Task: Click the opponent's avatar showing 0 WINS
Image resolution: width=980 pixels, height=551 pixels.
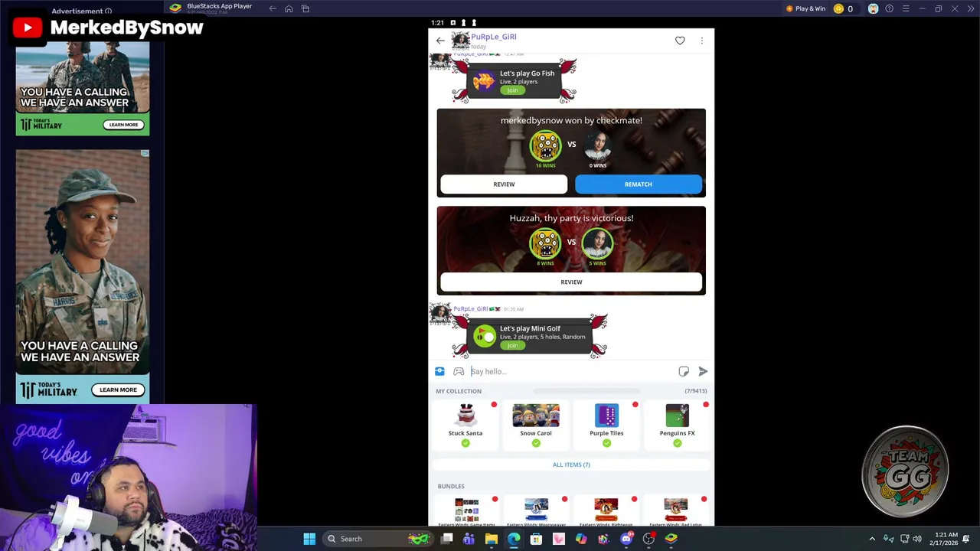Action: tap(597, 145)
